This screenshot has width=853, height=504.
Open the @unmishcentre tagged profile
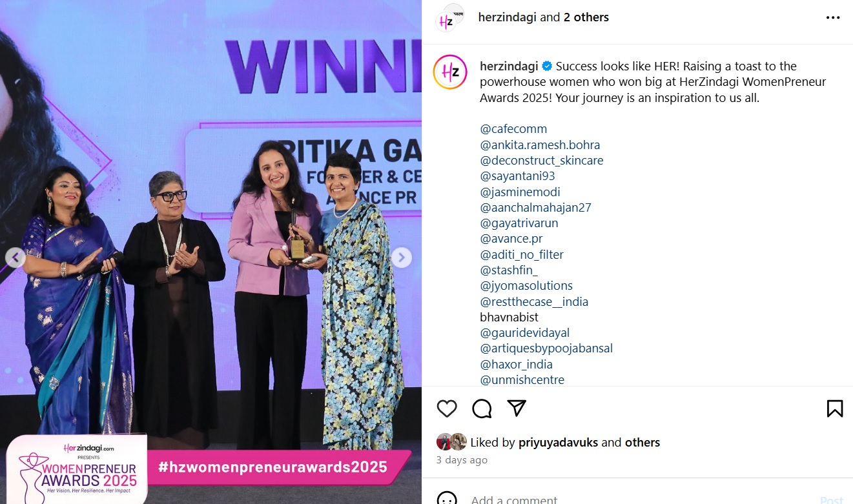(522, 379)
